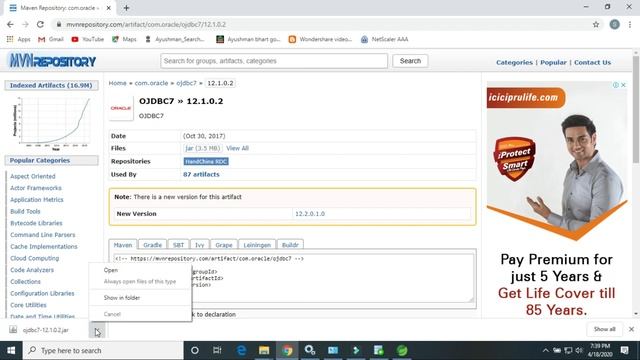Switch to the Ivy tab
The image size is (640, 360).
pyautogui.click(x=200, y=245)
